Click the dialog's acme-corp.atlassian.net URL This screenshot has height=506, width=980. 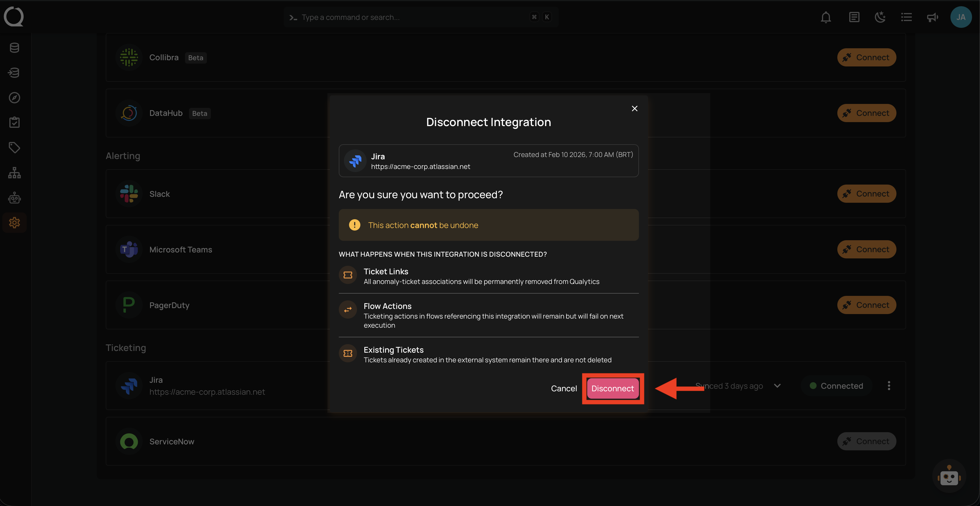[420, 166]
